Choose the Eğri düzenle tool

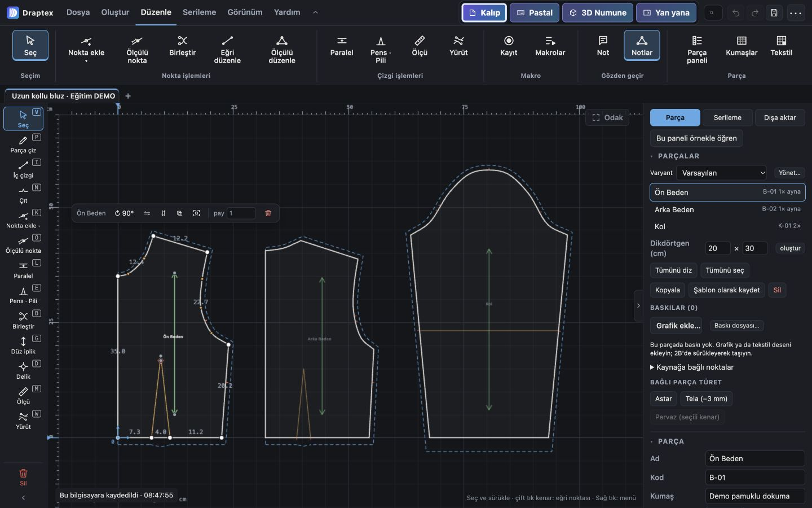click(x=227, y=49)
